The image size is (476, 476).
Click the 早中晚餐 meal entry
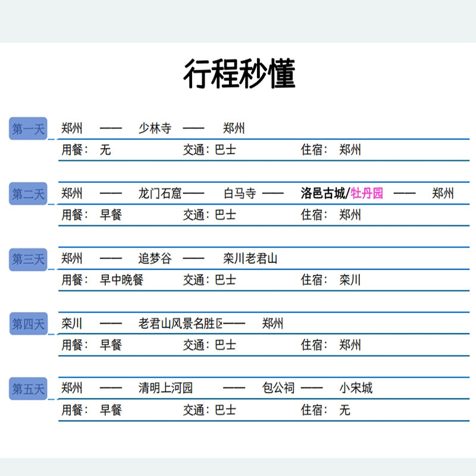[x=121, y=280]
